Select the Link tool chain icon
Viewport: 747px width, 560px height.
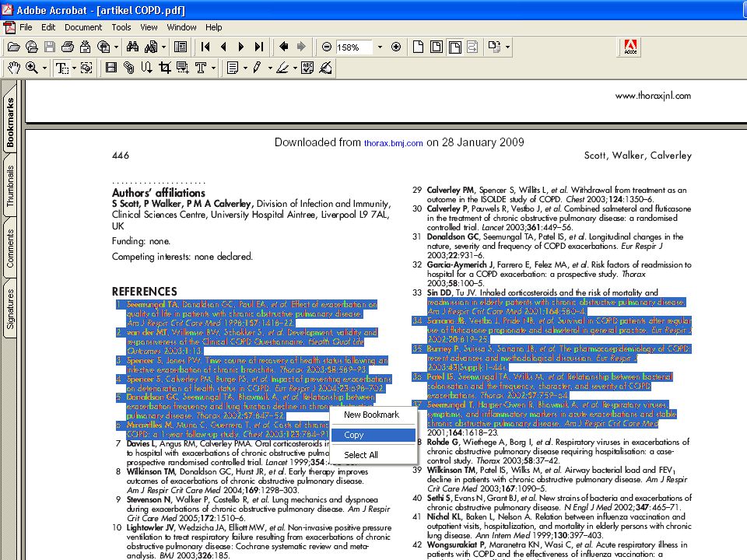128,68
